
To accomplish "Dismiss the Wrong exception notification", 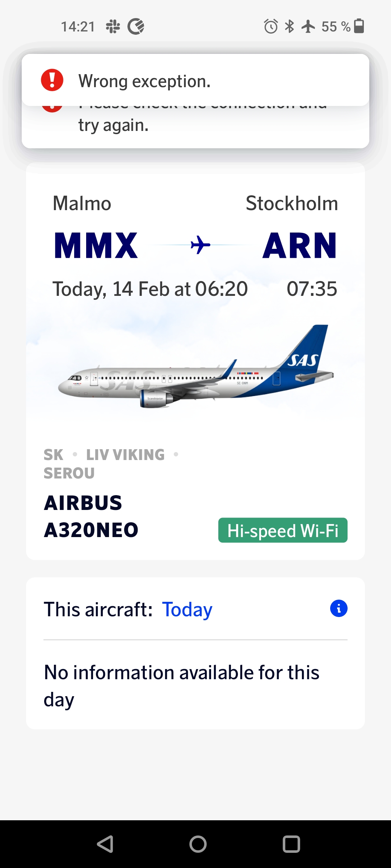I will point(195,80).
